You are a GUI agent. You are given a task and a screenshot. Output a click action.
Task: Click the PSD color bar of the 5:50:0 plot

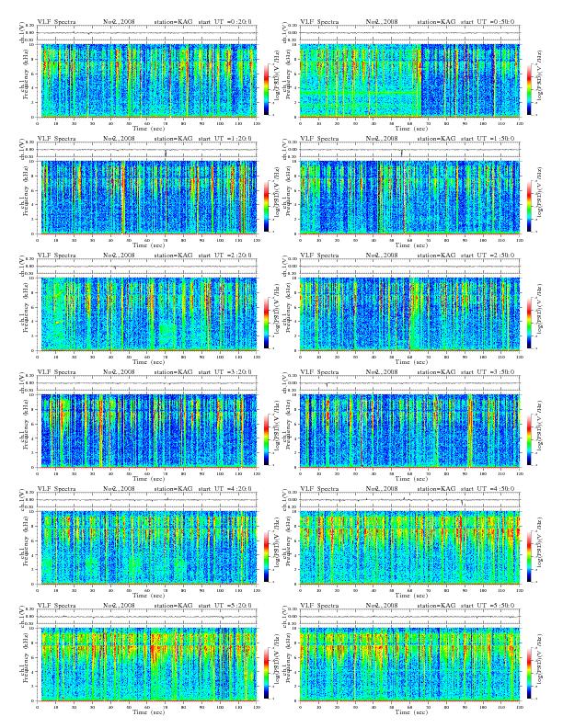pos(529,673)
